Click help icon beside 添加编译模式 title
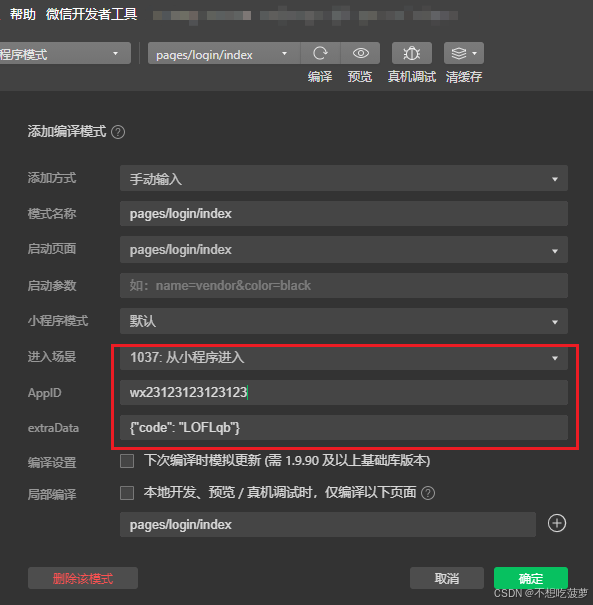Screen dimensions: 593x605 pos(118,132)
